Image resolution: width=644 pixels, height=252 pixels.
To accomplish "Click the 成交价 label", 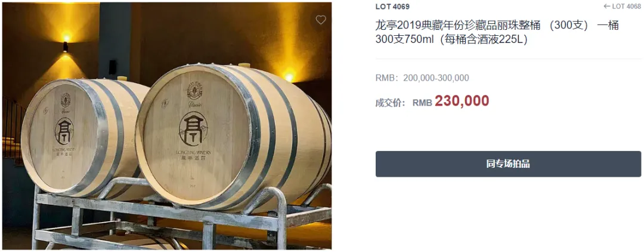I will 390,102.
